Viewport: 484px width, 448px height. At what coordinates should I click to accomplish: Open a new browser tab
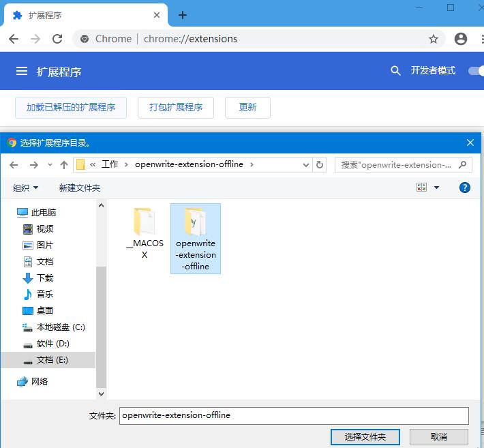coord(183,15)
